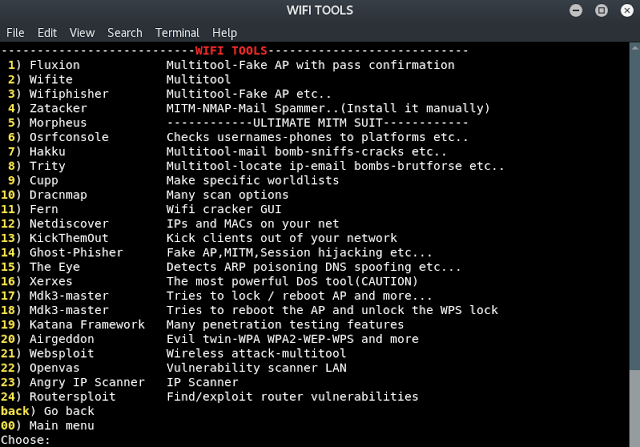Open the File menu
The height and width of the screenshot is (447, 640).
(15, 32)
